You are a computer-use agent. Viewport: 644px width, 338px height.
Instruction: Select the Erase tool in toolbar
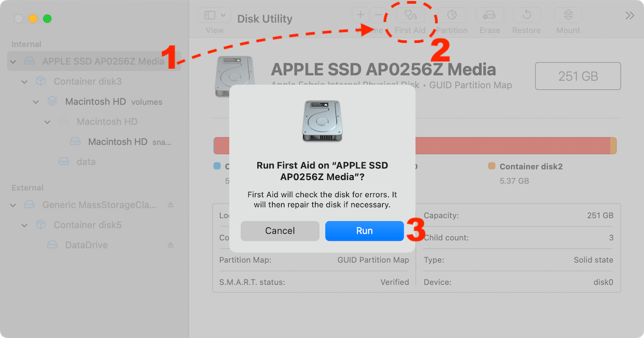point(489,15)
